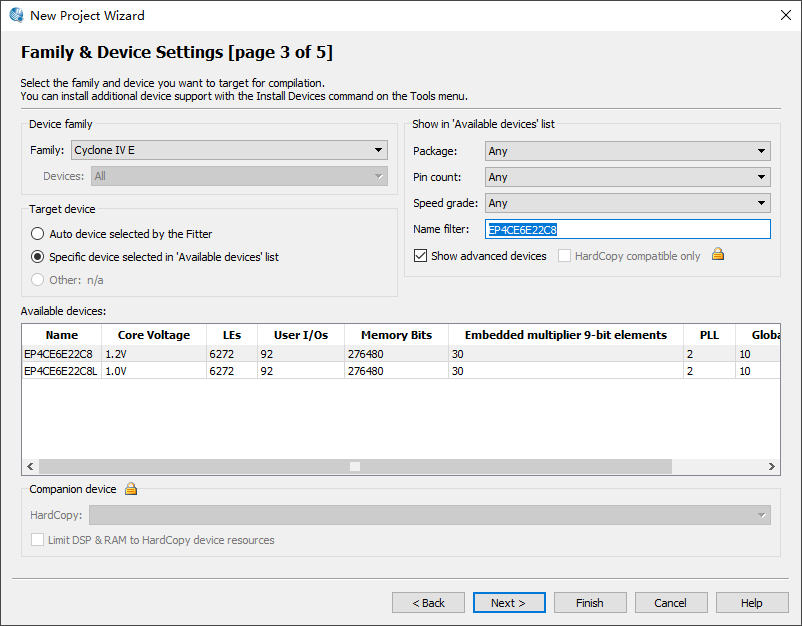Cancel the New Project Wizard
Screen dimensions: 802x626
(x=671, y=603)
